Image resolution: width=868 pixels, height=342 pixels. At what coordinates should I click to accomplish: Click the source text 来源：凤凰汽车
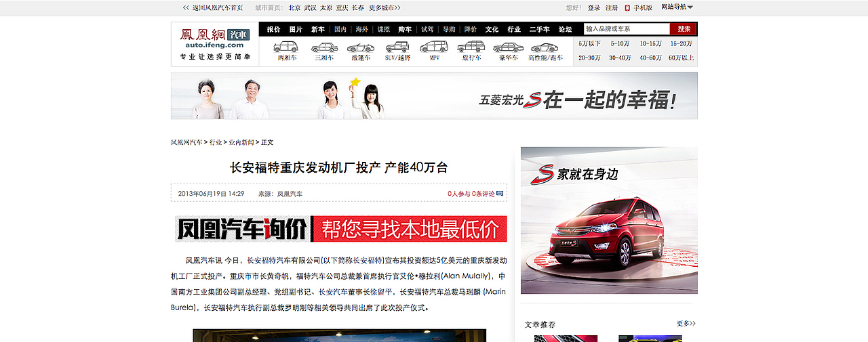click(x=280, y=194)
